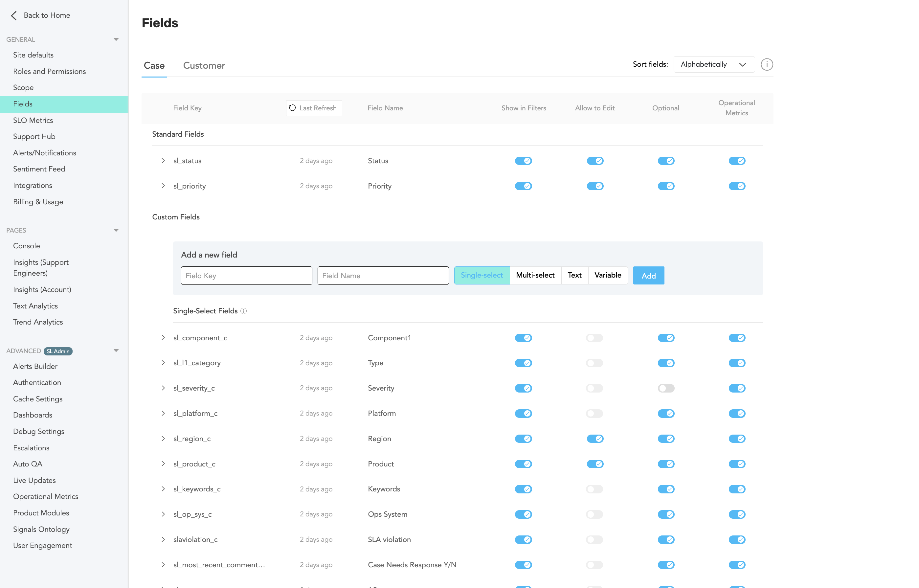The image size is (919, 588).
Task: Click into the Field Key input
Action: pyautogui.click(x=246, y=276)
